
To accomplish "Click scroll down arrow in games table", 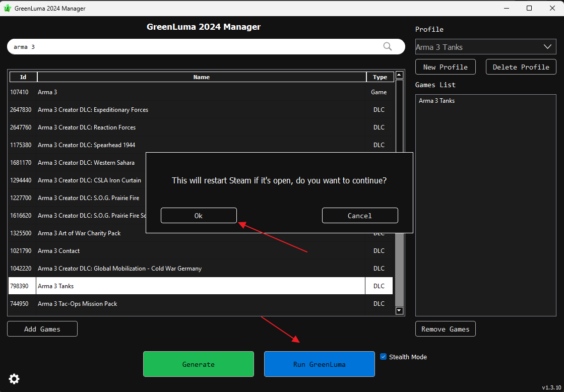I will [x=399, y=311].
